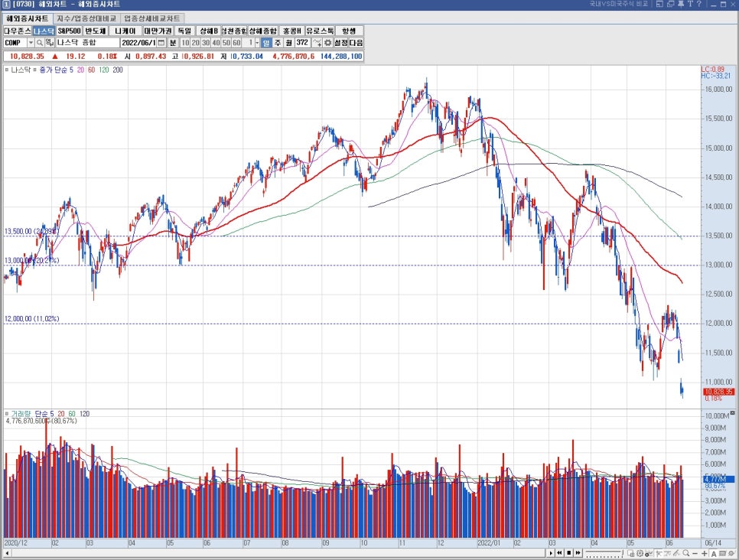Select the 20-minute interval
This screenshot has width=739, height=560.
[196, 43]
